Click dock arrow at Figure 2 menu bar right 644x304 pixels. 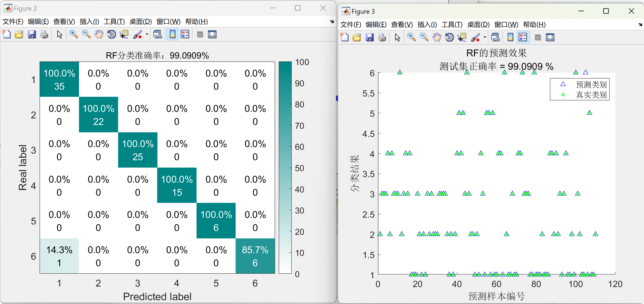coord(332,22)
